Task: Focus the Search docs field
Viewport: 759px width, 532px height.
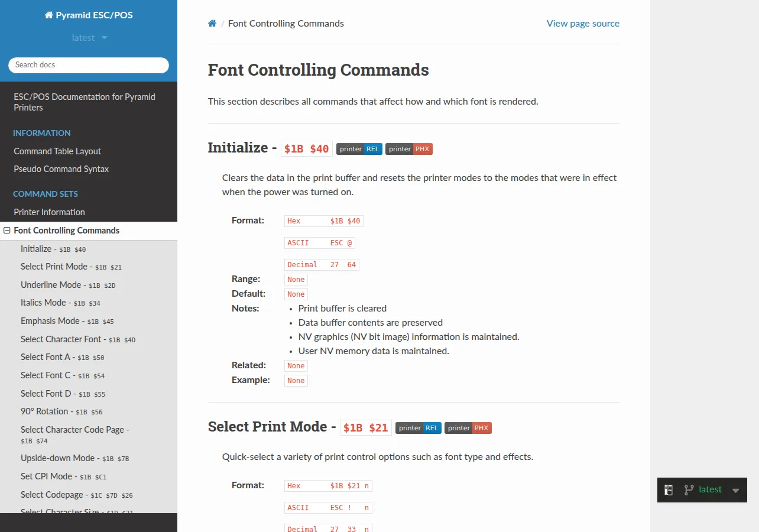Action: point(89,65)
